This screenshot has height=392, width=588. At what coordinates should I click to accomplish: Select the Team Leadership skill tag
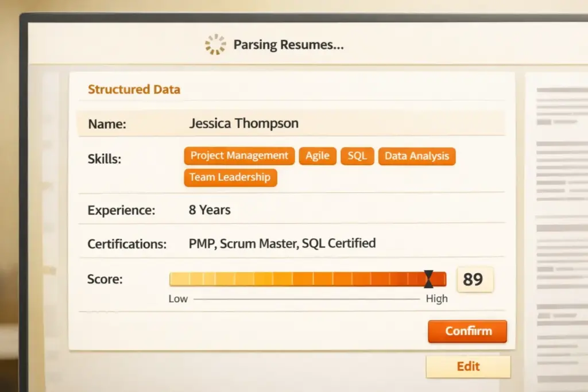point(230,177)
